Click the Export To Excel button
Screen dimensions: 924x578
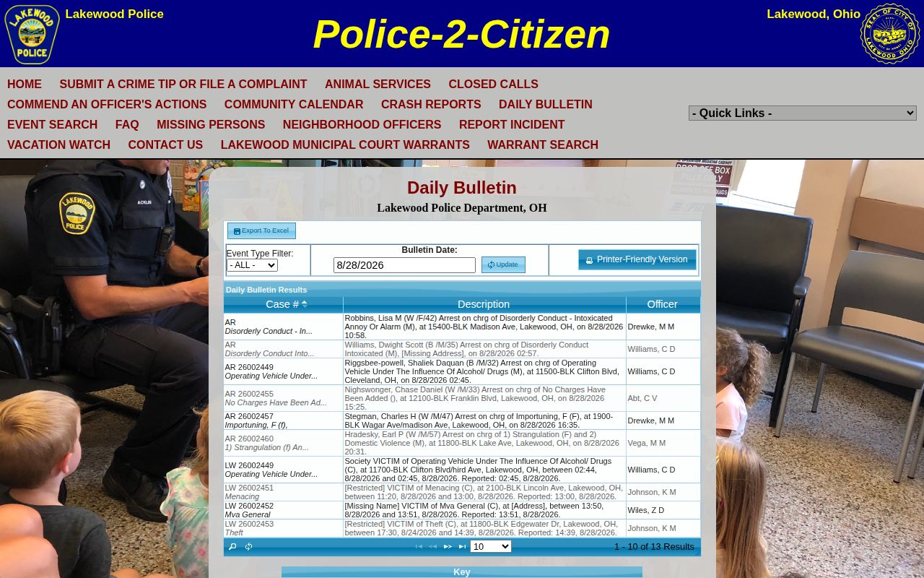[261, 230]
